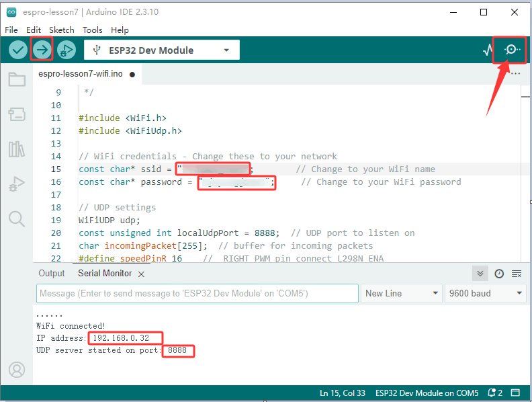Switch to the Output tab
The width and height of the screenshot is (532, 402).
[51, 274]
